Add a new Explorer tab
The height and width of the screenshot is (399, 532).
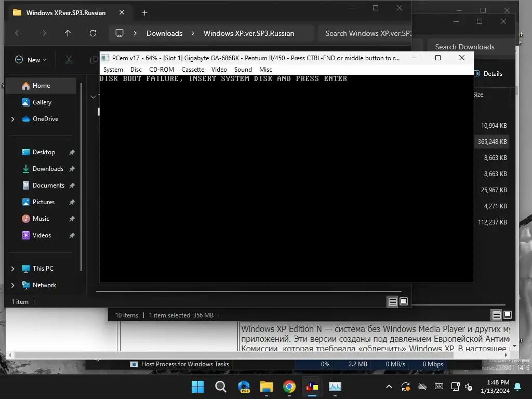(144, 13)
